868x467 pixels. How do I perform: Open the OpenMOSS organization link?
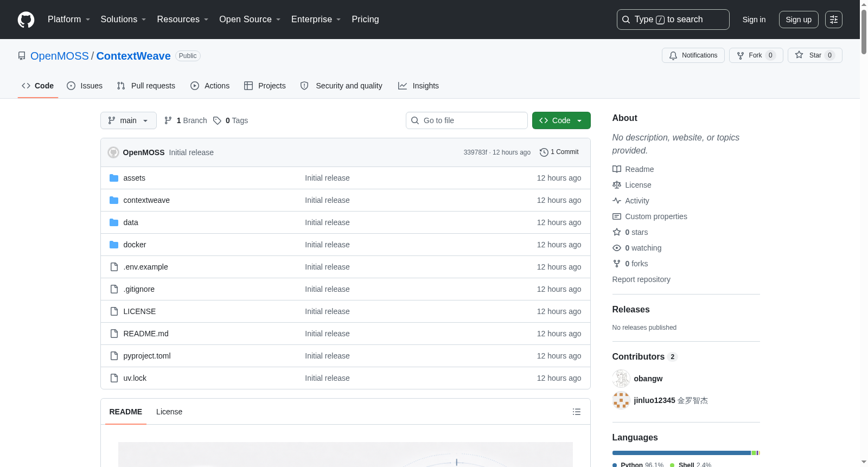pos(60,56)
